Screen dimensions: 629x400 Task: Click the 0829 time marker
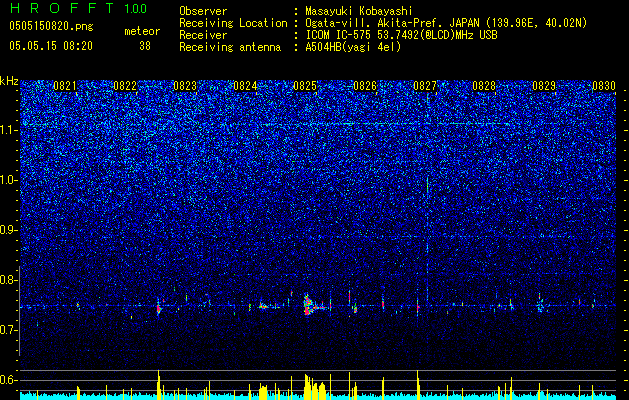pyautogui.click(x=544, y=86)
